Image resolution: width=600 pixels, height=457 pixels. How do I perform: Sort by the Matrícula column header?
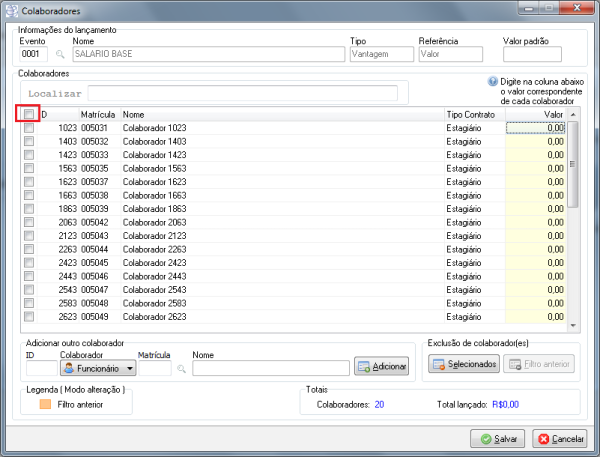point(98,115)
